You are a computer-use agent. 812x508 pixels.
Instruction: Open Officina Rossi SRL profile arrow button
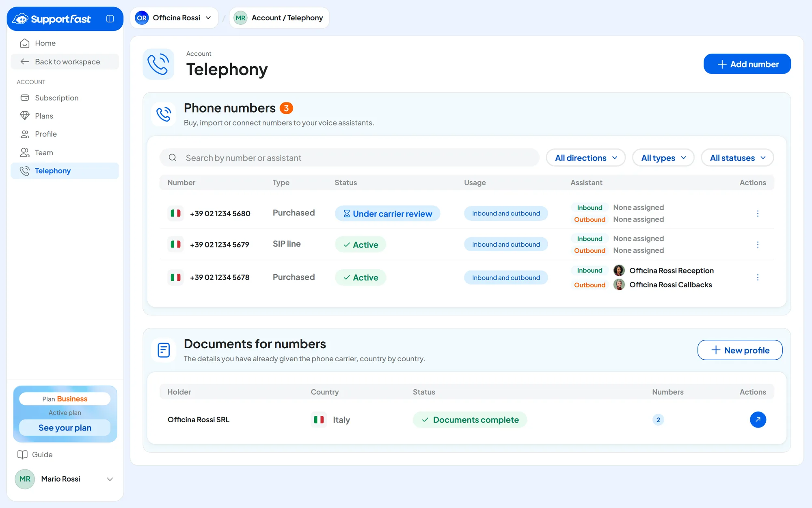[x=758, y=419]
